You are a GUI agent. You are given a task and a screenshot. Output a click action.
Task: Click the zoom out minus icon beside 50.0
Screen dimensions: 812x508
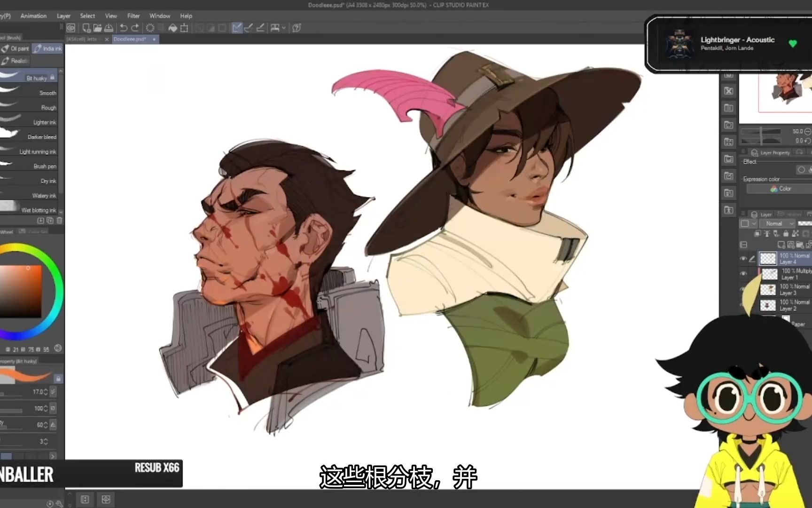point(808,131)
